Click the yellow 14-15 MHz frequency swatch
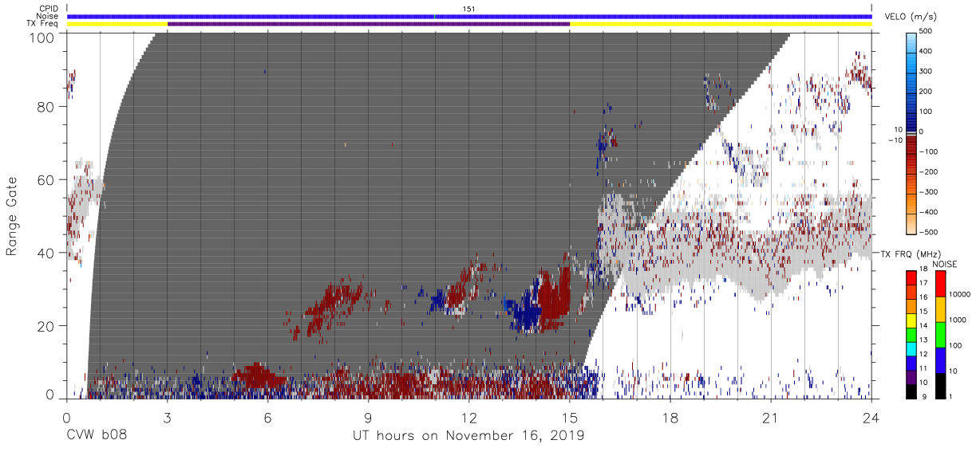 (911, 320)
